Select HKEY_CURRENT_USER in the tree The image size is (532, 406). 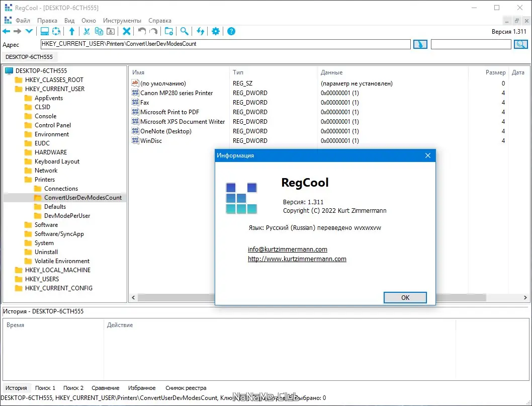pyautogui.click(x=55, y=89)
